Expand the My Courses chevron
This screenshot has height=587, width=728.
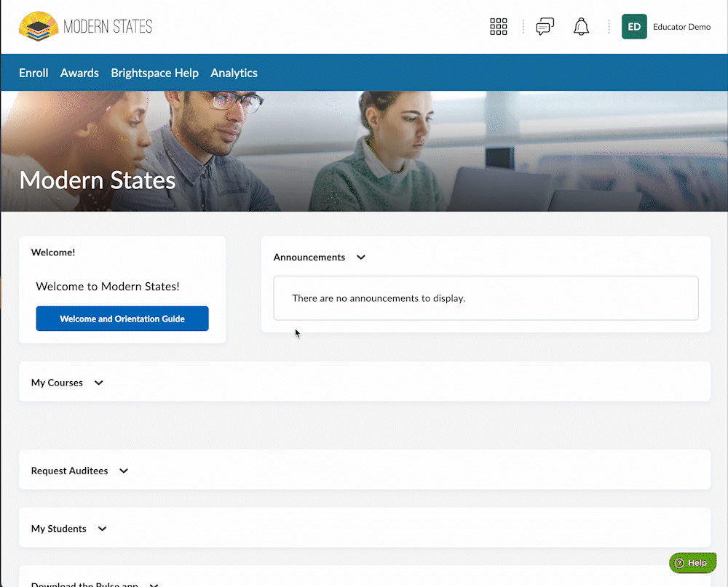99,383
